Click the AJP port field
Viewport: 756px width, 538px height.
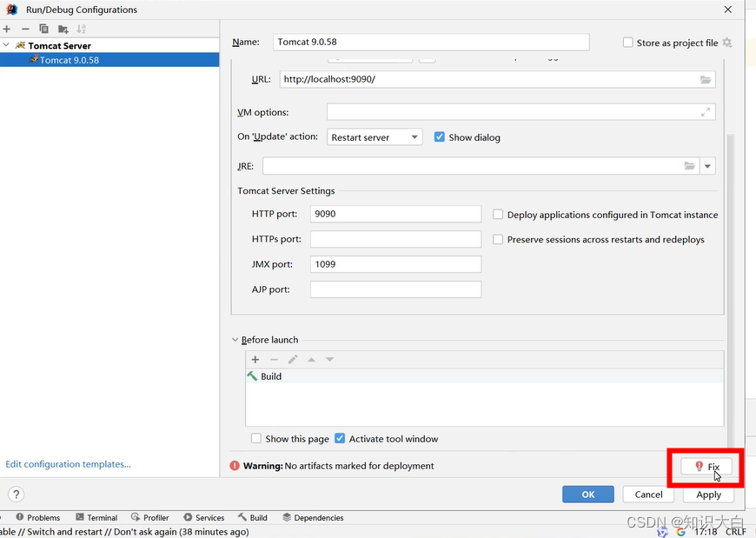396,289
